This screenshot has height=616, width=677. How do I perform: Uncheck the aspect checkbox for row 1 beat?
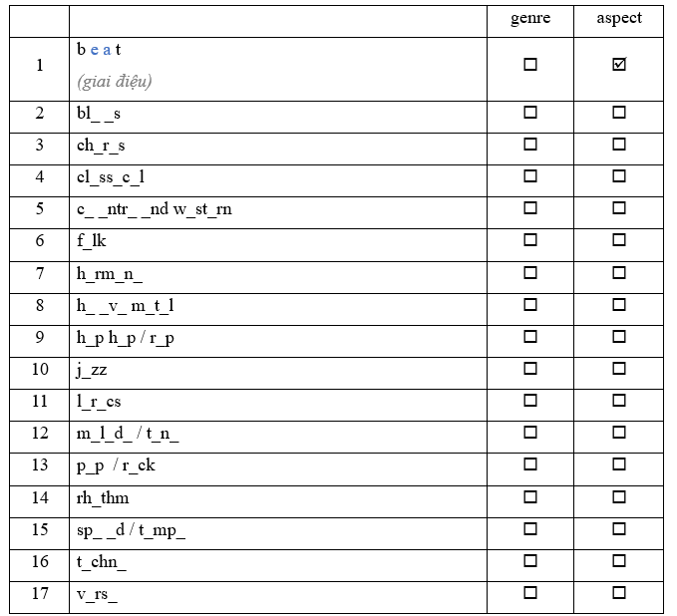pyautogui.click(x=619, y=65)
